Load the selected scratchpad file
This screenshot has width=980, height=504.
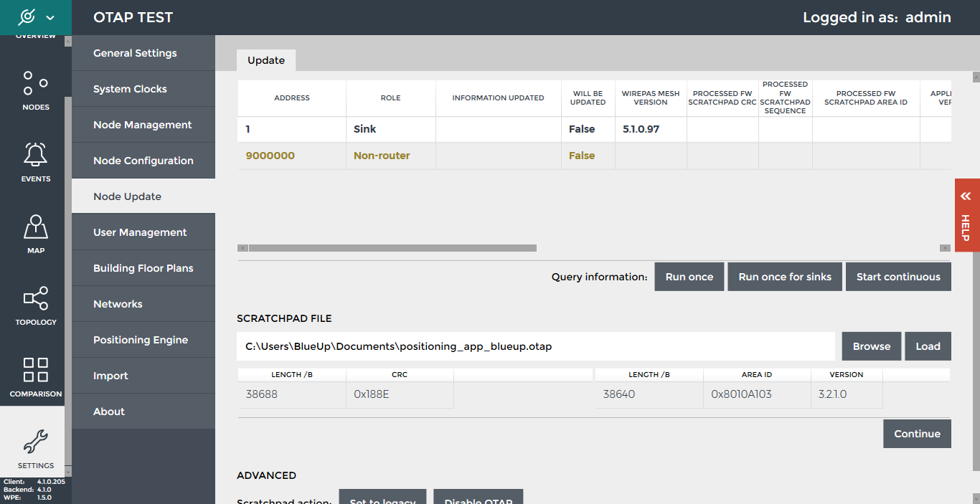pos(928,346)
